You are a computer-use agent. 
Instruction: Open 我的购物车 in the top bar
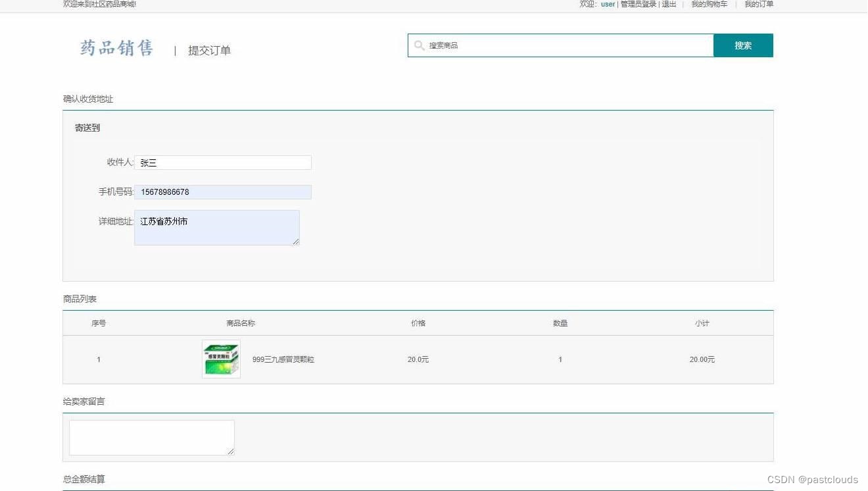709,4
